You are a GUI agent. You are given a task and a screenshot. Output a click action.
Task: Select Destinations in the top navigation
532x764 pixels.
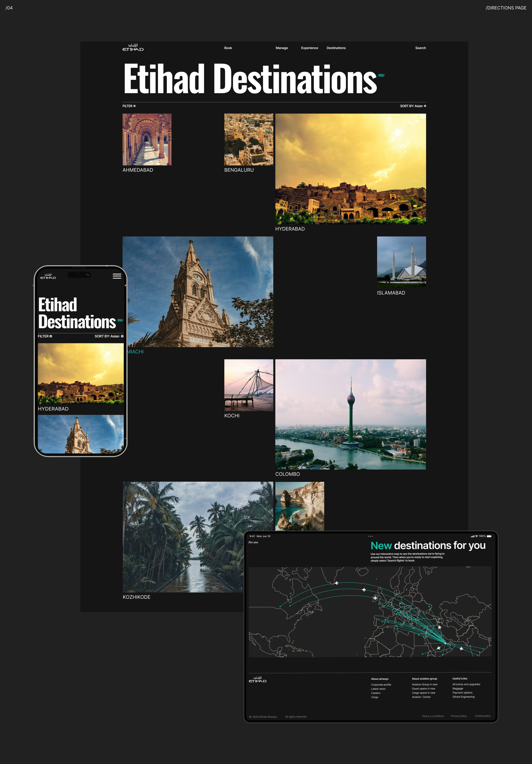coord(336,48)
